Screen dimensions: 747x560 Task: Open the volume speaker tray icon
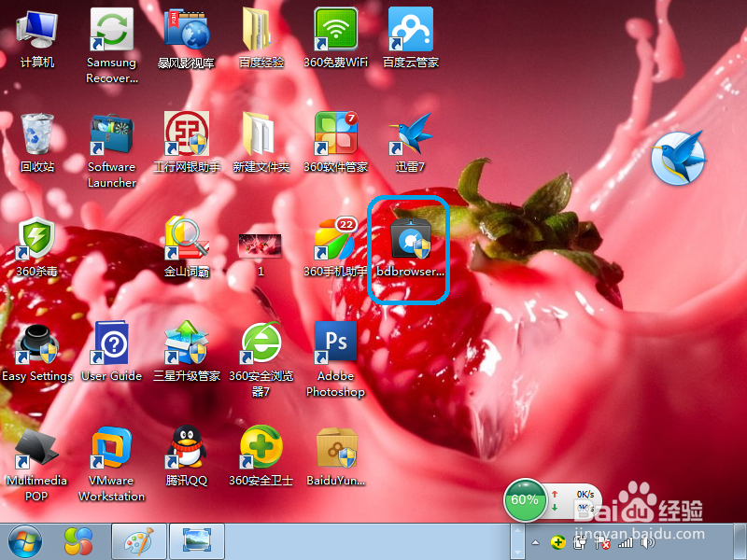pyautogui.click(x=648, y=542)
